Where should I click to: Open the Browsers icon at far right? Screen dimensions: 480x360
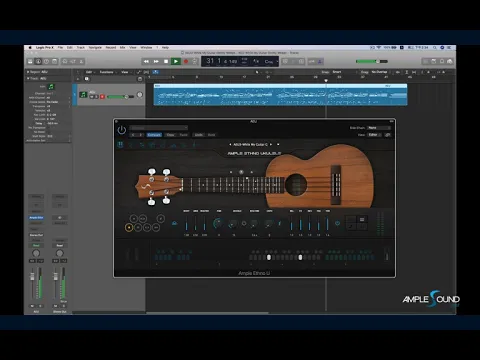(x=450, y=61)
